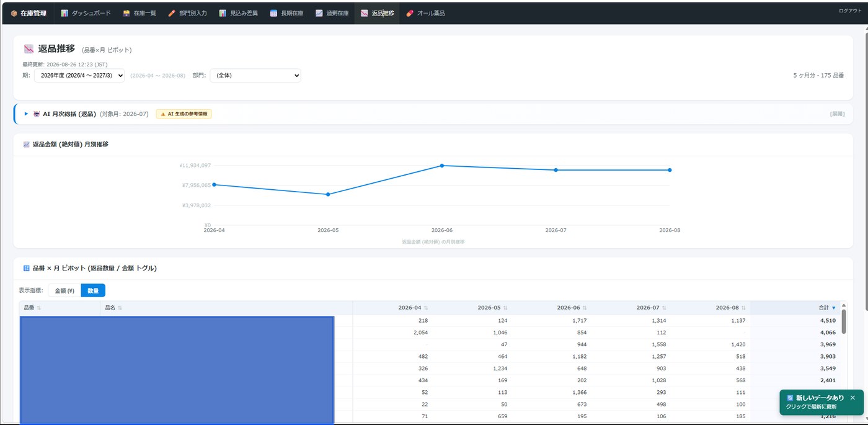Sort by 品名 column sort icon
Viewport: 868px width, 425px height.
[x=120, y=308]
